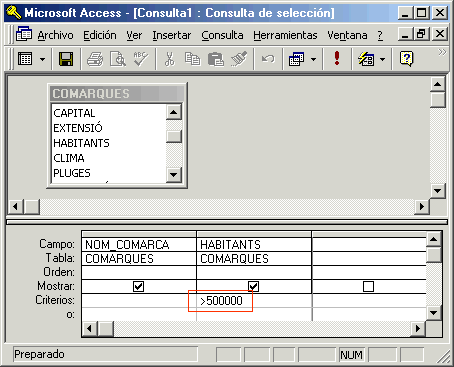Select CLIMA field in COMARQUES list
Screen dimensions: 454x367
(x=69, y=158)
